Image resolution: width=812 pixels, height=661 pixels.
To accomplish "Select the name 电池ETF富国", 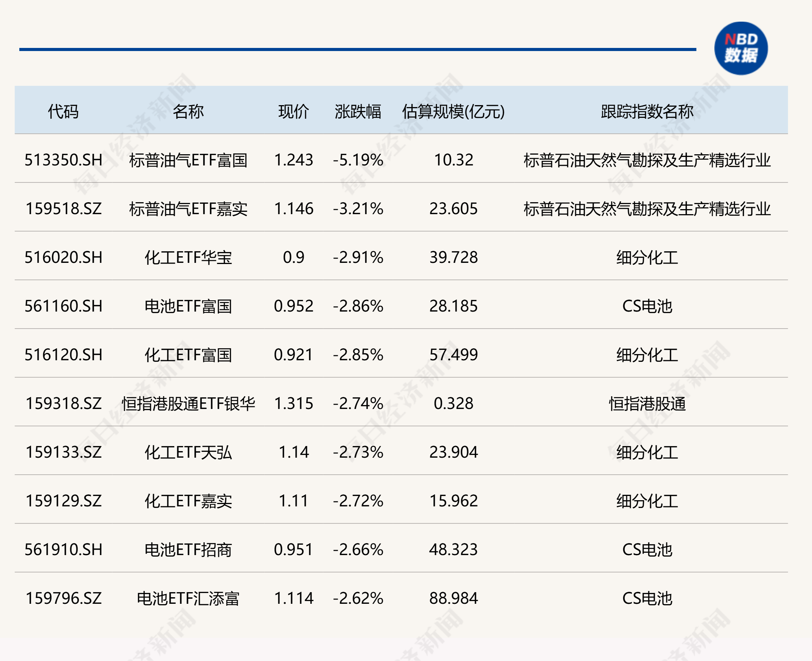I will [188, 306].
